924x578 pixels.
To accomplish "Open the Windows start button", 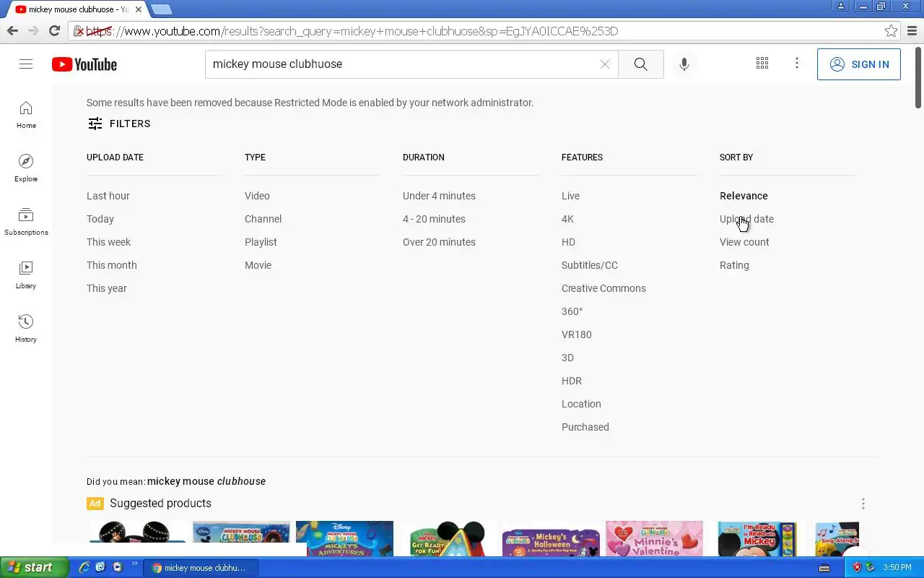I will [33, 567].
